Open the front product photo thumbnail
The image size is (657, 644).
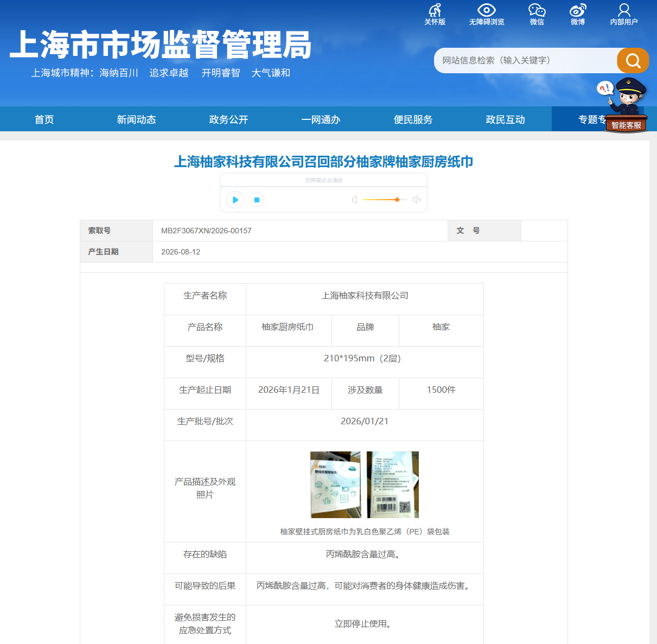point(335,484)
